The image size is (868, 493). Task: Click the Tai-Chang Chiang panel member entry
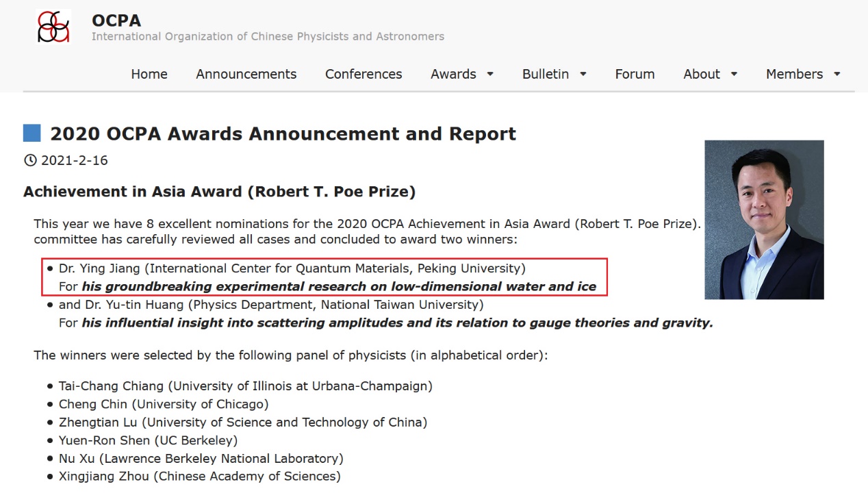pyautogui.click(x=245, y=386)
